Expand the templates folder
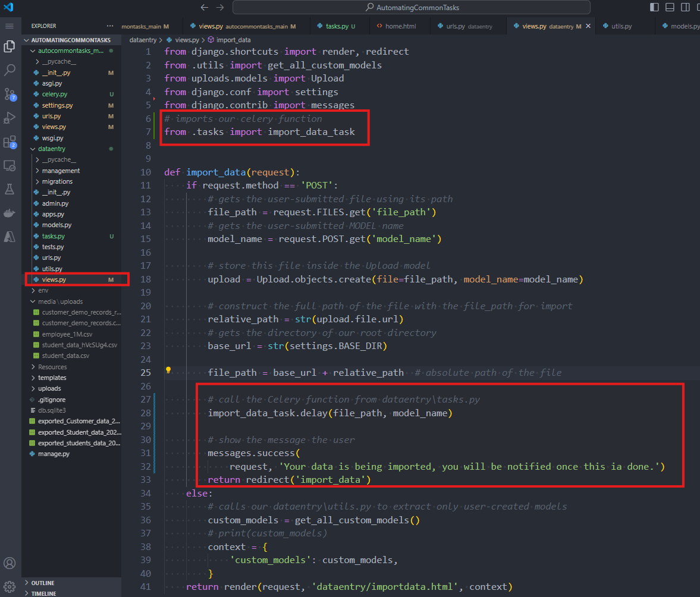 [x=71, y=378]
